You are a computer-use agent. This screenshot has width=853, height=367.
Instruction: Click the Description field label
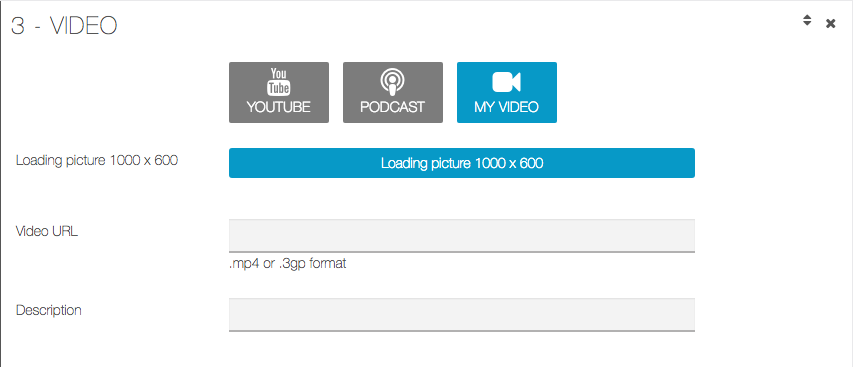click(x=49, y=310)
